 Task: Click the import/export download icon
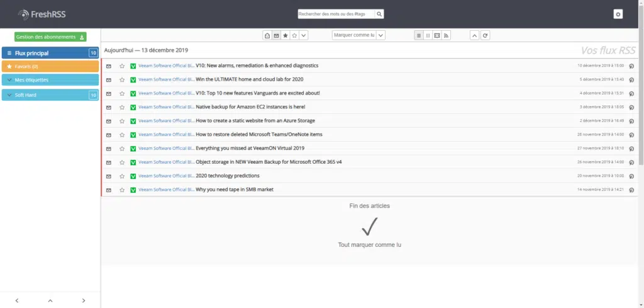point(82,37)
